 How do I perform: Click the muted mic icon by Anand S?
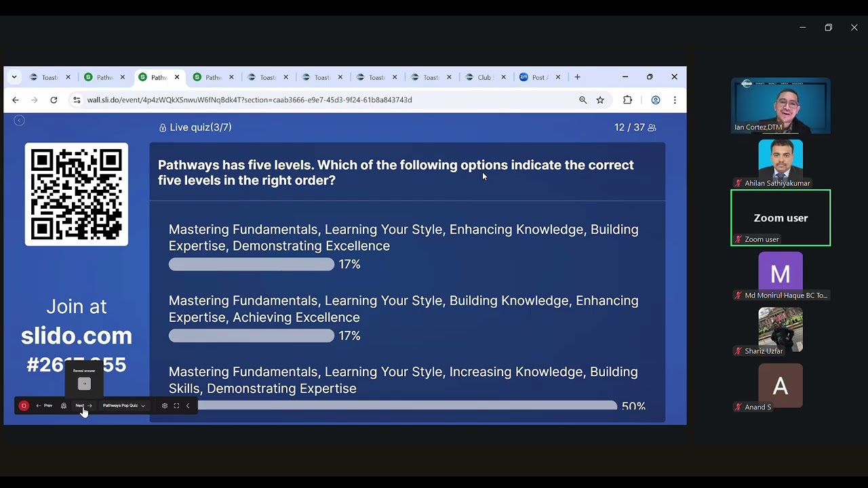(738, 407)
